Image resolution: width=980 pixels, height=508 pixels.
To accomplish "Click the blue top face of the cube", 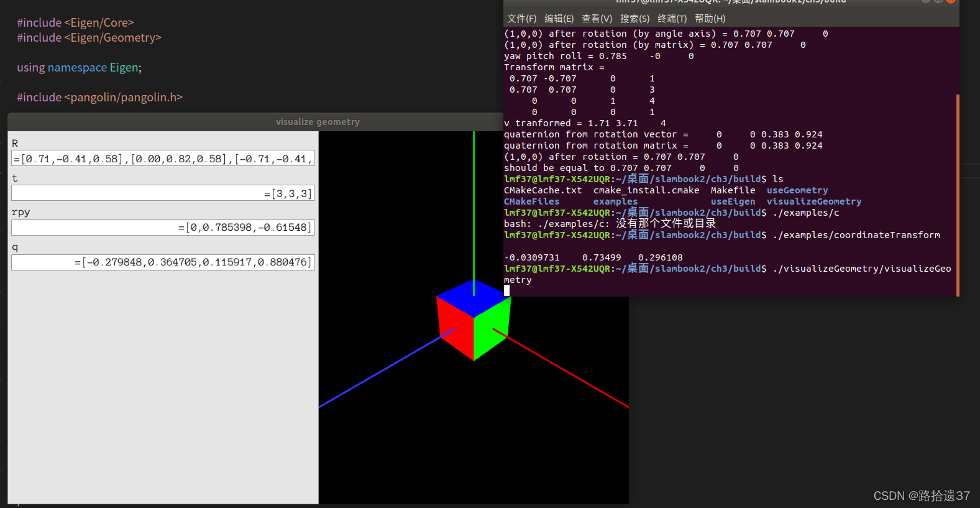I will coord(474,298).
